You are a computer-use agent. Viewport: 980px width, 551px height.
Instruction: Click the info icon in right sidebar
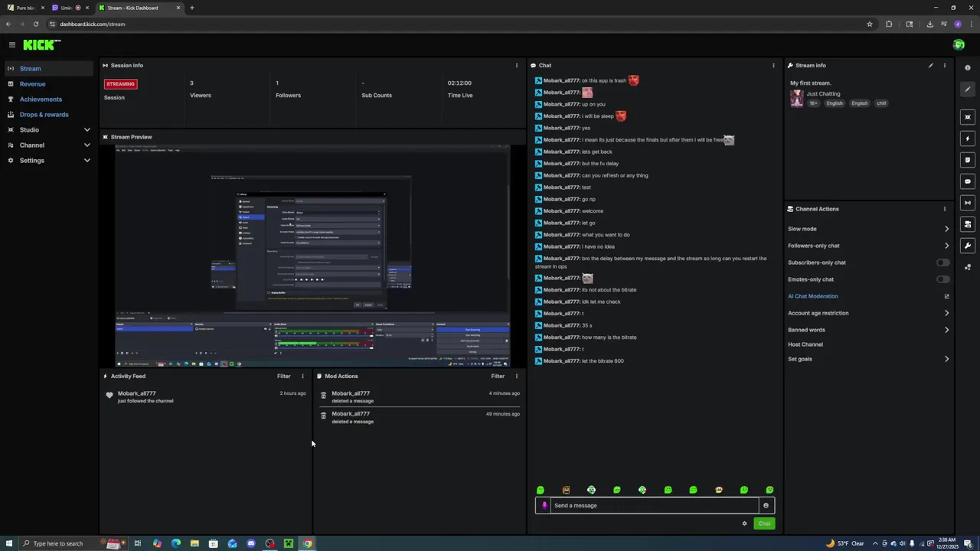(x=968, y=68)
